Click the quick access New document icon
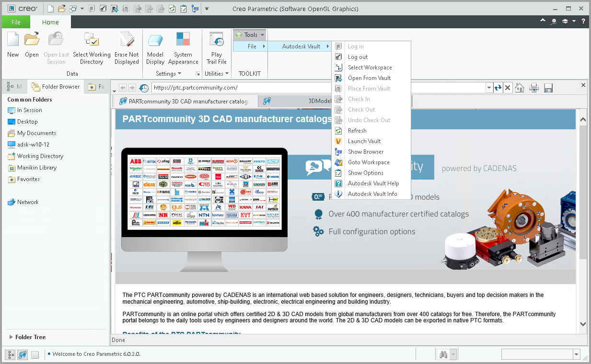 (x=50, y=9)
